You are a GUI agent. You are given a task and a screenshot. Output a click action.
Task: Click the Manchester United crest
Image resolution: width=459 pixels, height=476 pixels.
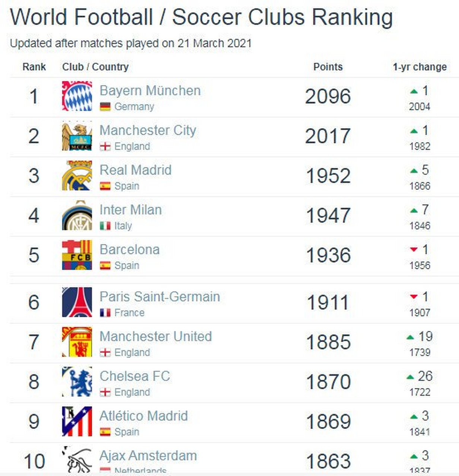coord(77,342)
